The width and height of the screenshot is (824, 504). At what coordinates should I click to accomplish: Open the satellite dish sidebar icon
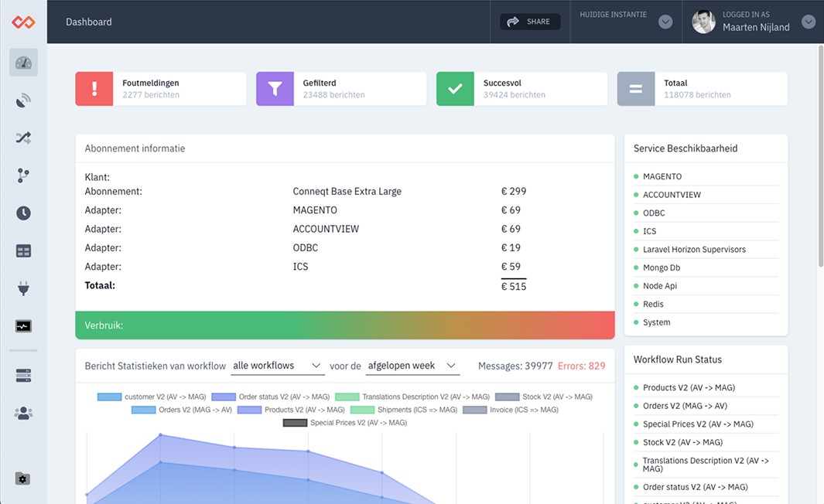tap(23, 100)
